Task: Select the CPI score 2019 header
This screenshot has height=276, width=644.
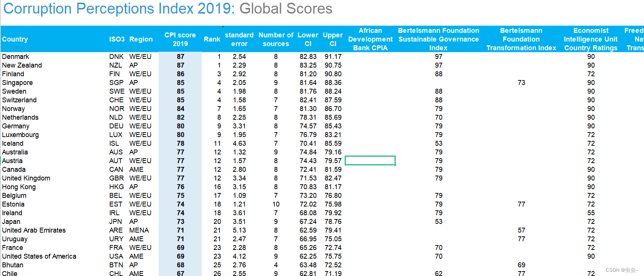Action: (180, 39)
